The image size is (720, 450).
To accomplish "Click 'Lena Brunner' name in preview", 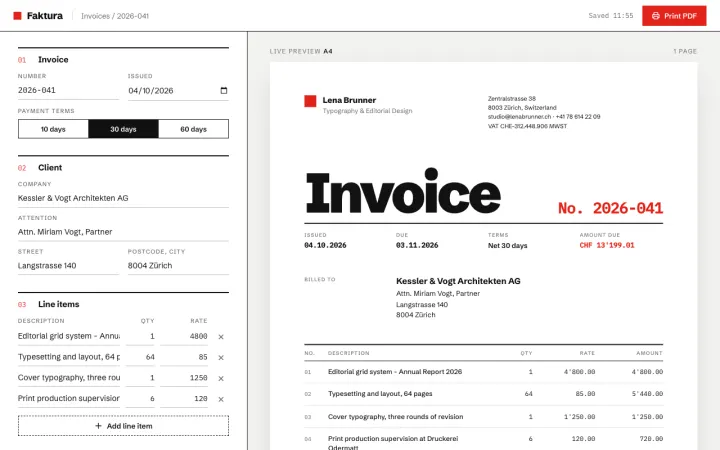I will point(349,100).
